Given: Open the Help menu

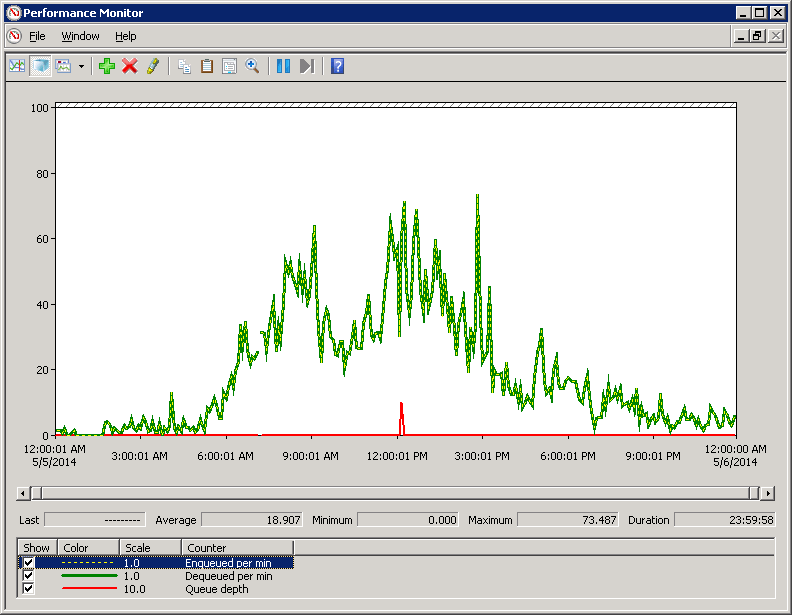Looking at the screenshot, I should pyautogui.click(x=125, y=36).
